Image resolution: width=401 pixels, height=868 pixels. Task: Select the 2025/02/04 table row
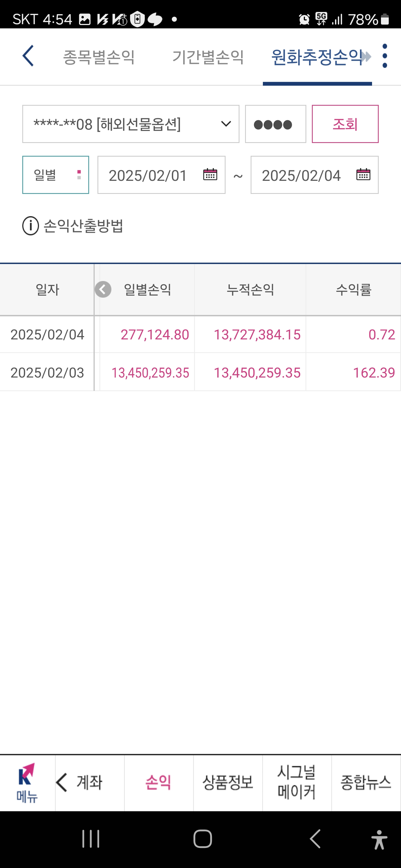(200, 335)
